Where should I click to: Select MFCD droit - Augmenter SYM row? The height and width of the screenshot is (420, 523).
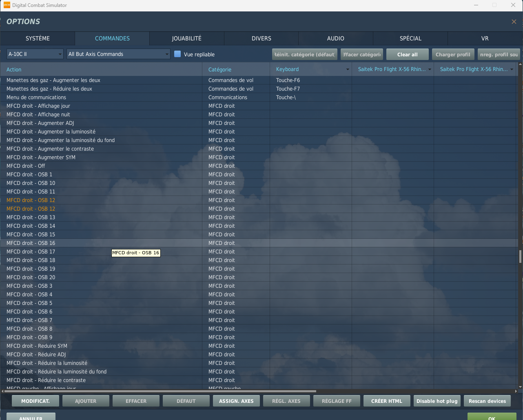coord(259,157)
